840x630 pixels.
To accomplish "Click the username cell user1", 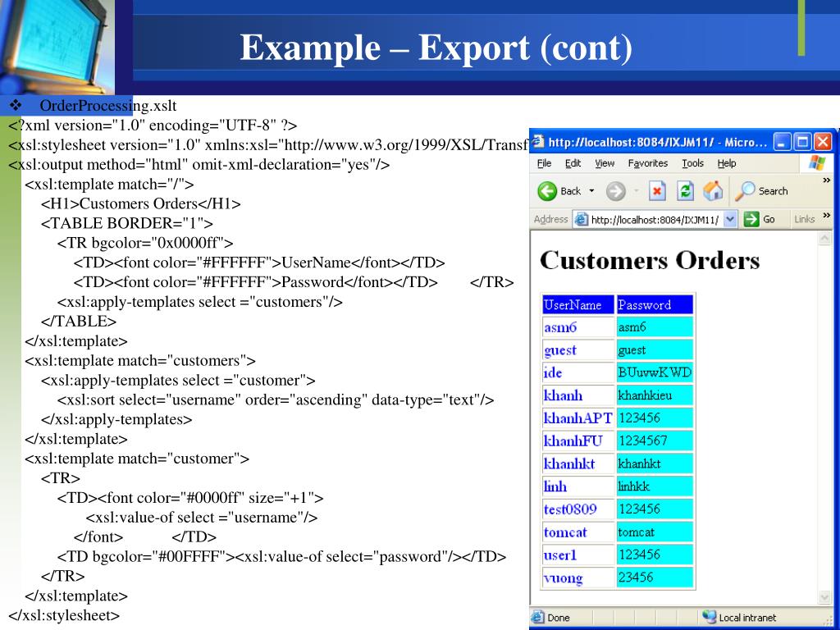I will coord(578,555).
